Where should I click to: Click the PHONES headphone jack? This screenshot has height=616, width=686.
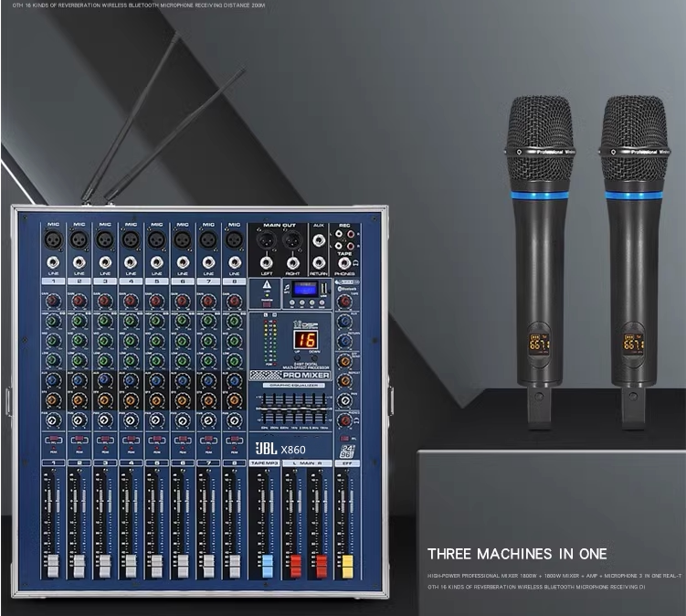(x=344, y=263)
